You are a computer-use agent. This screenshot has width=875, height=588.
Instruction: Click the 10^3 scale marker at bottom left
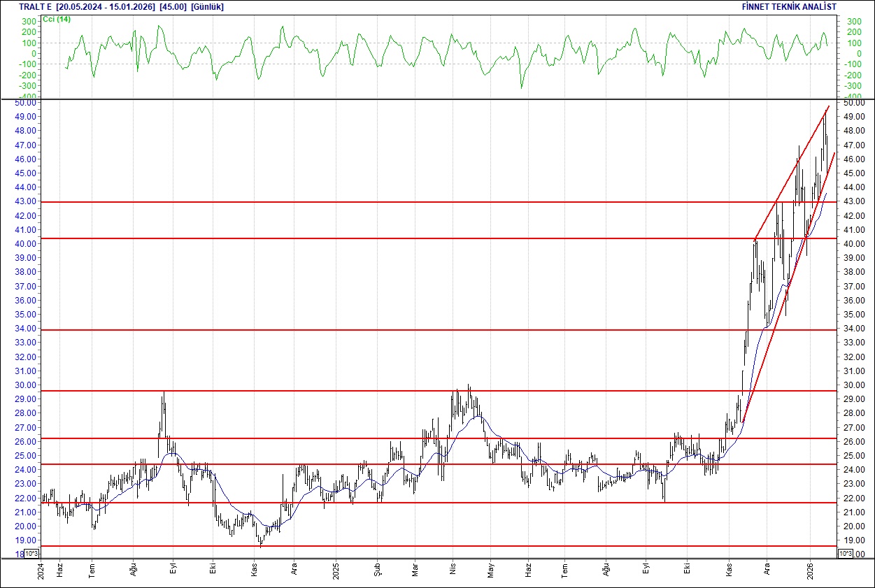tap(31, 552)
